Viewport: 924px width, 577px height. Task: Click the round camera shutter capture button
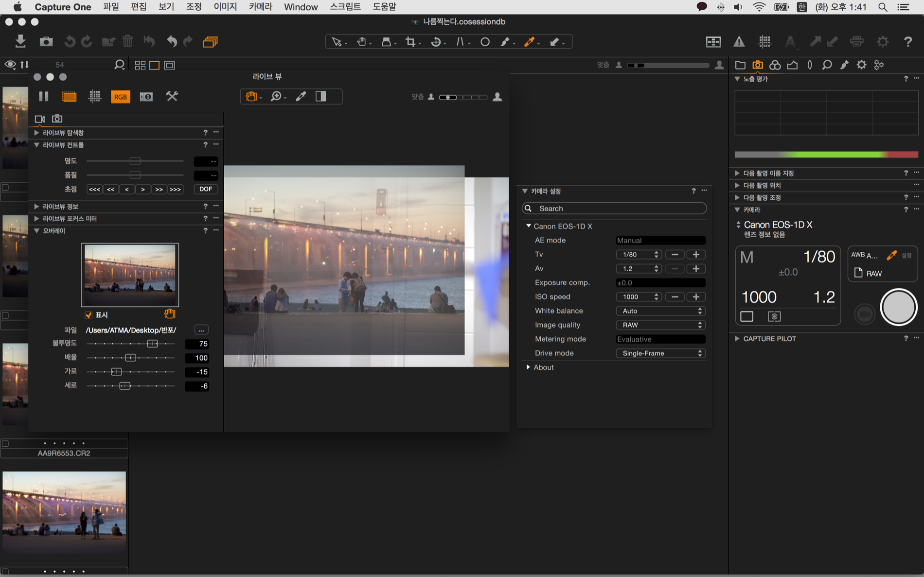point(898,307)
